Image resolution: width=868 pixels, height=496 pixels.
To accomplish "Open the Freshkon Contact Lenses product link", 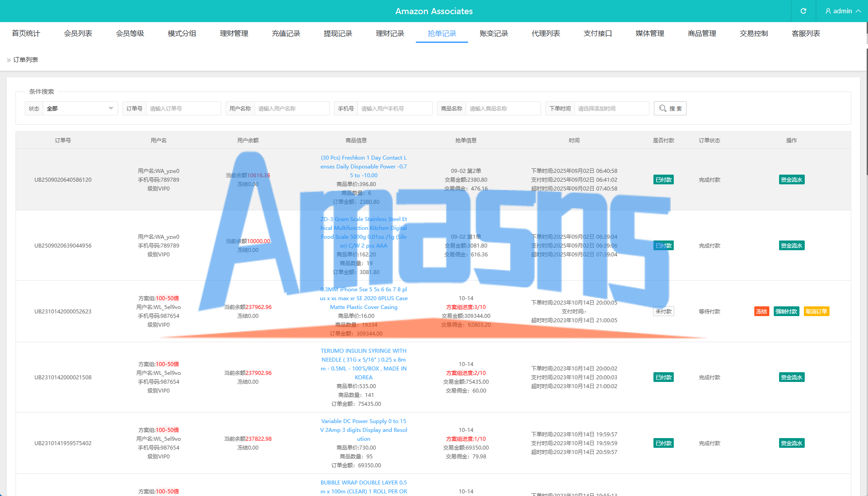I will click(x=363, y=166).
